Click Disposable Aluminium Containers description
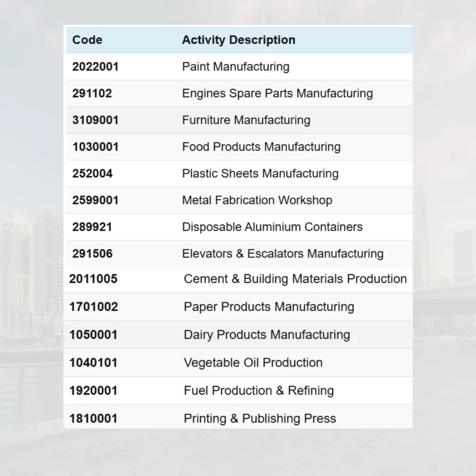Screen dimensions: 476x476 click(x=272, y=227)
